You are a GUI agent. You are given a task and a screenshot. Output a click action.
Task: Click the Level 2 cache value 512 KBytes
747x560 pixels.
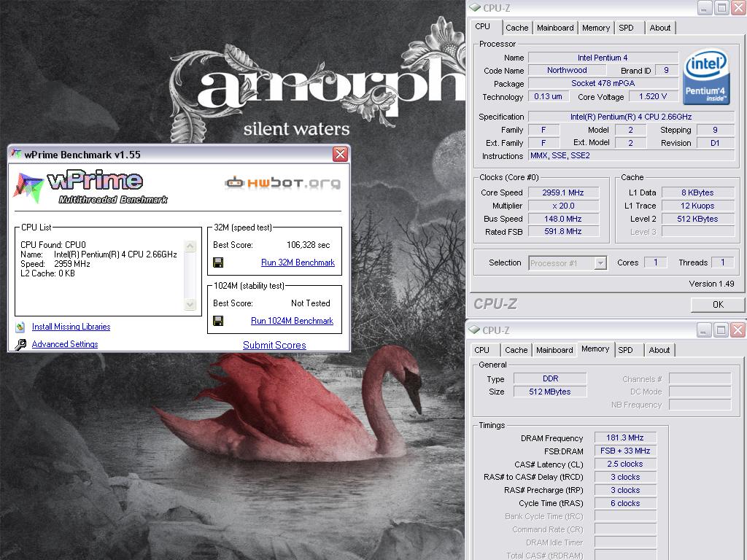pos(697,219)
